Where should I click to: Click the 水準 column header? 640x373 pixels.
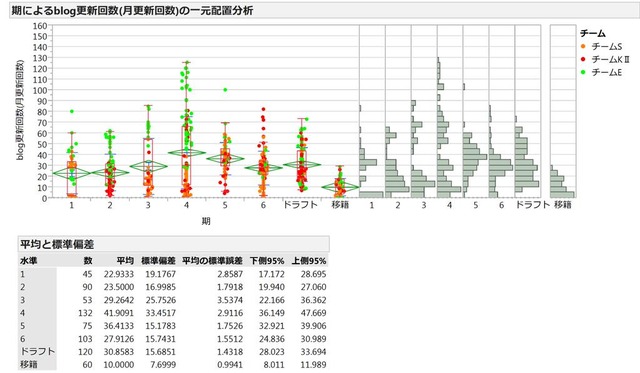coord(29,260)
